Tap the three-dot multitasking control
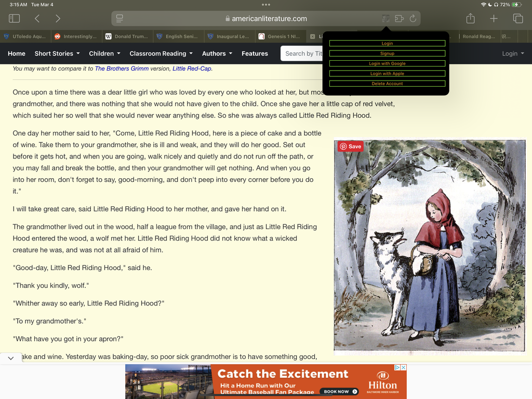532x399 pixels. 266,5
